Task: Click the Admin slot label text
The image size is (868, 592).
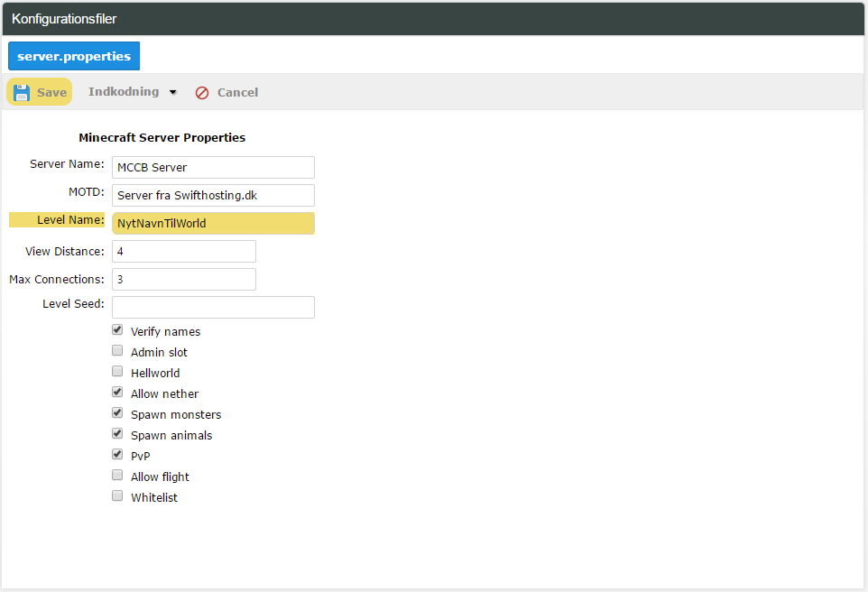Action: tap(159, 352)
